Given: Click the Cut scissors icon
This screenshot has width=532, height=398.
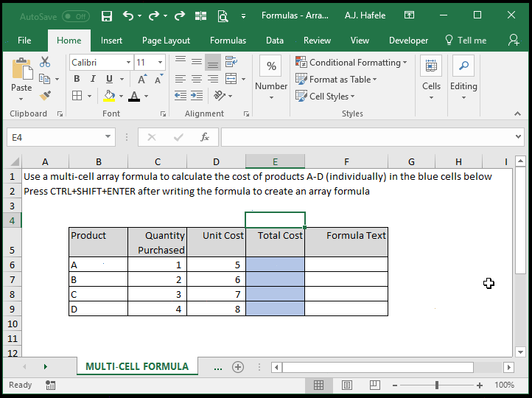Looking at the screenshot, I should tap(45, 62).
